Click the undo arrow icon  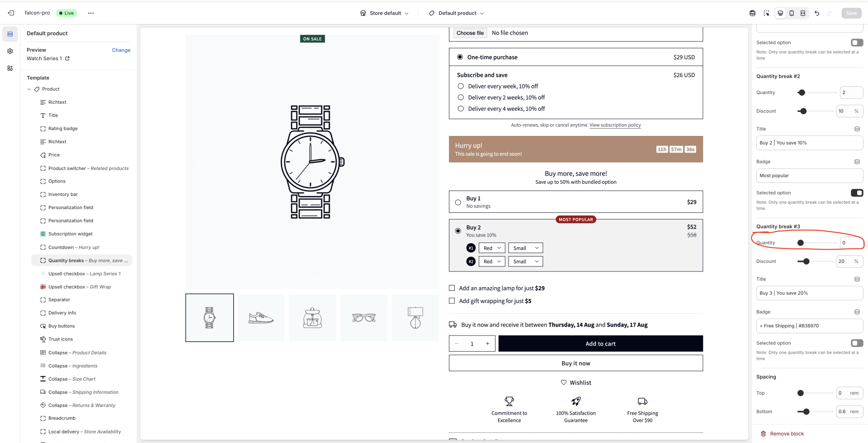pyautogui.click(x=817, y=13)
